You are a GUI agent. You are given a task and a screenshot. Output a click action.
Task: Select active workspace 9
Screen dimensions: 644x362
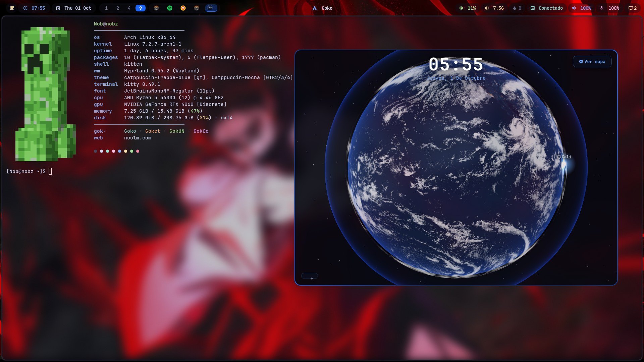[x=141, y=8]
